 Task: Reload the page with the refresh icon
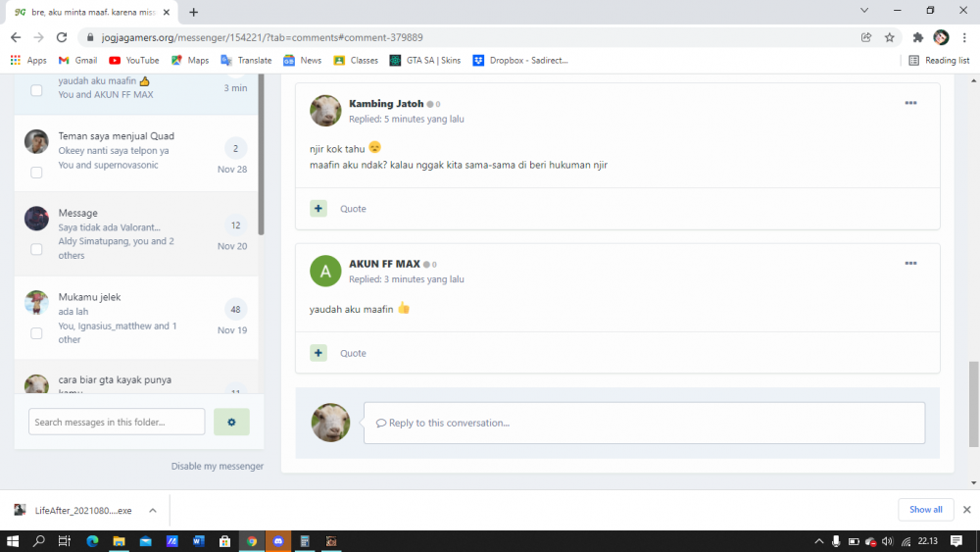[x=61, y=37]
